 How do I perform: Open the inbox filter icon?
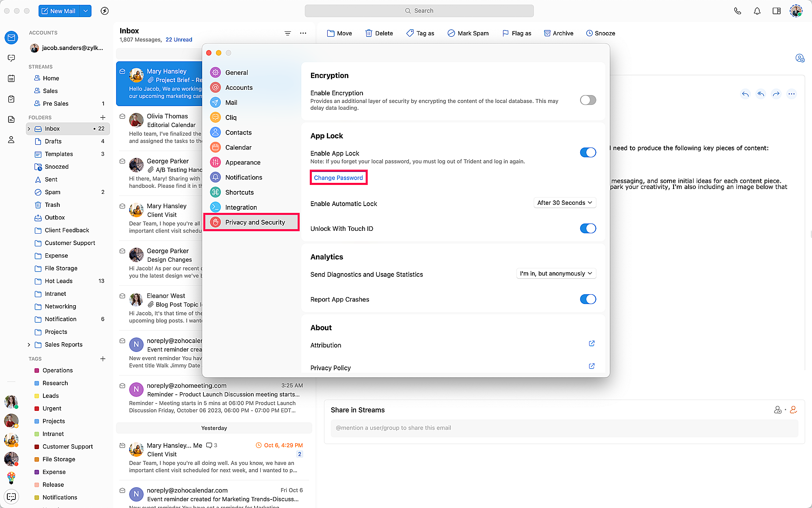pos(287,33)
